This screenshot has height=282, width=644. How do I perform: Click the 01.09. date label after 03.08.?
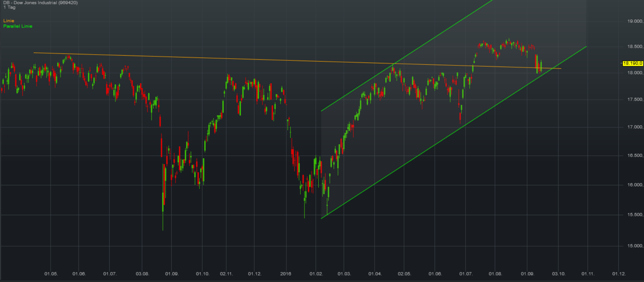click(x=172, y=274)
